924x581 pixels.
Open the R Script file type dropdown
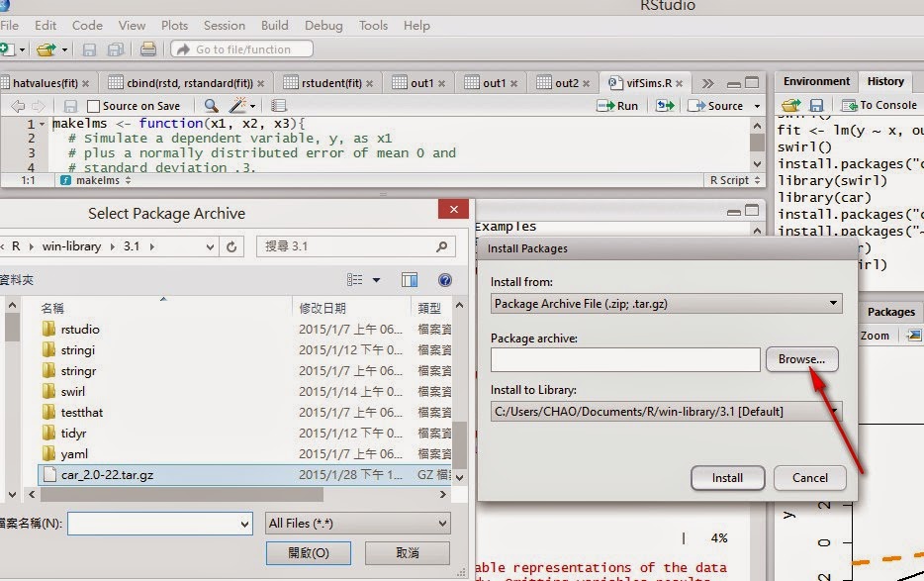[735, 180]
